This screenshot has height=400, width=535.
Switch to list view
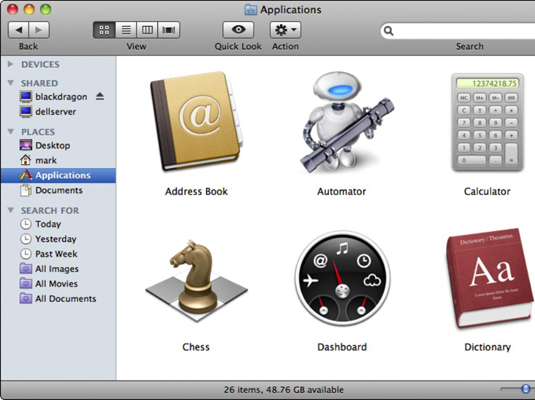click(126, 30)
